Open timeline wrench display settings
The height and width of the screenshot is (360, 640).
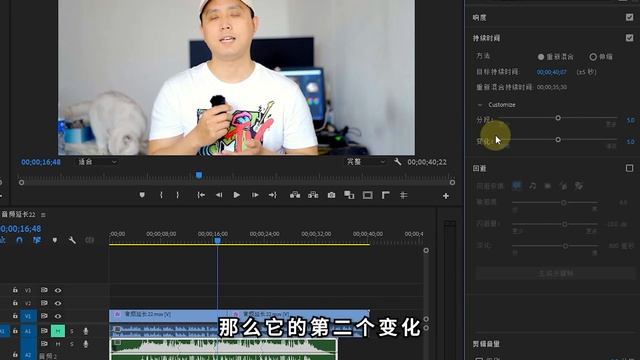coord(72,240)
